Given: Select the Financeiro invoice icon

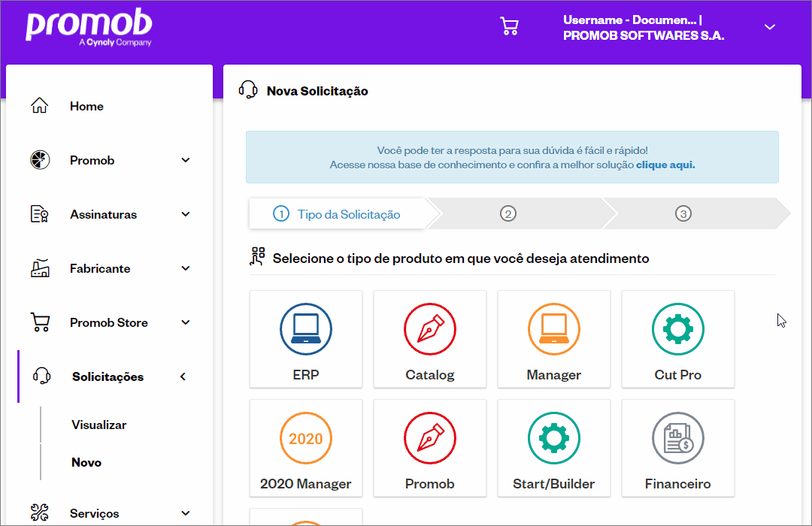Looking at the screenshot, I should pyautogui.click(x=678, y=438).
